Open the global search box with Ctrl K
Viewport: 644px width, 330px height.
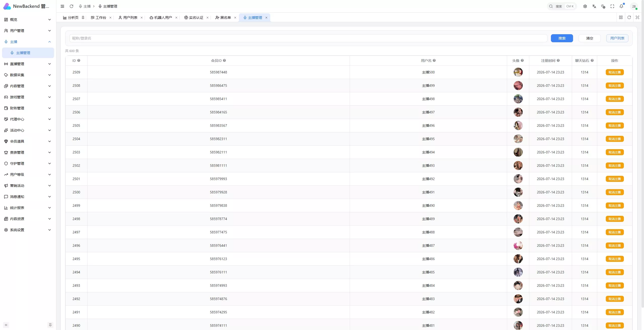tap(562, 6)
